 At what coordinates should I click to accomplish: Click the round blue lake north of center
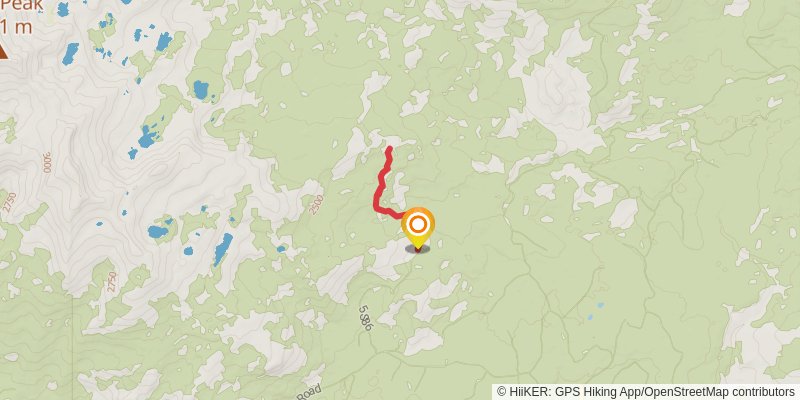pyautogui.click(x=201, y=90)
